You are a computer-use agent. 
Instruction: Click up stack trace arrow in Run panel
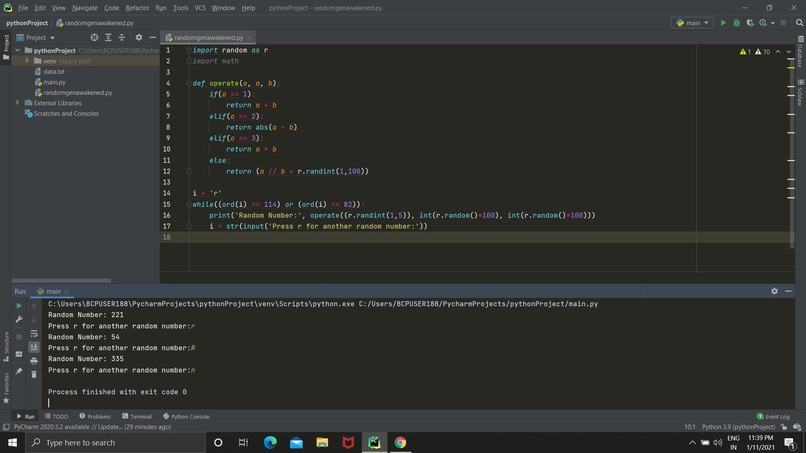click(x=34, y=306)
